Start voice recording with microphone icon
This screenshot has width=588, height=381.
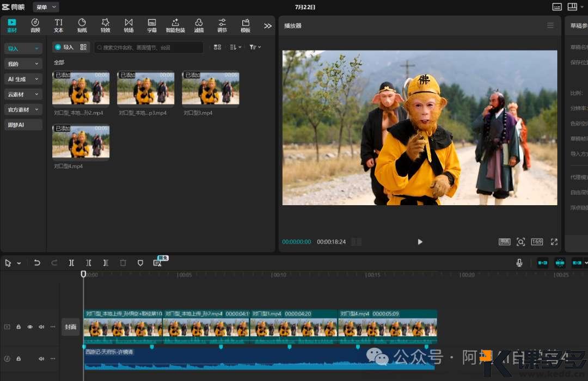519,263
